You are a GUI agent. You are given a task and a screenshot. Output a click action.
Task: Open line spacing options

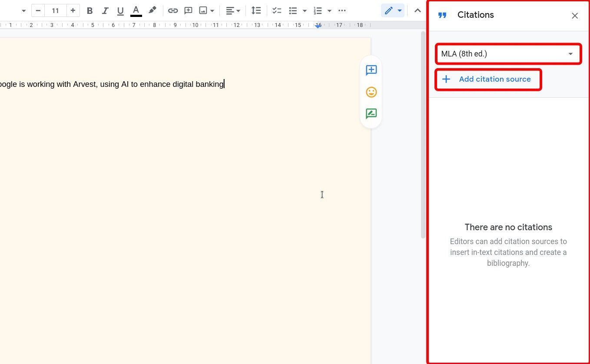click(x=256, y=10)
